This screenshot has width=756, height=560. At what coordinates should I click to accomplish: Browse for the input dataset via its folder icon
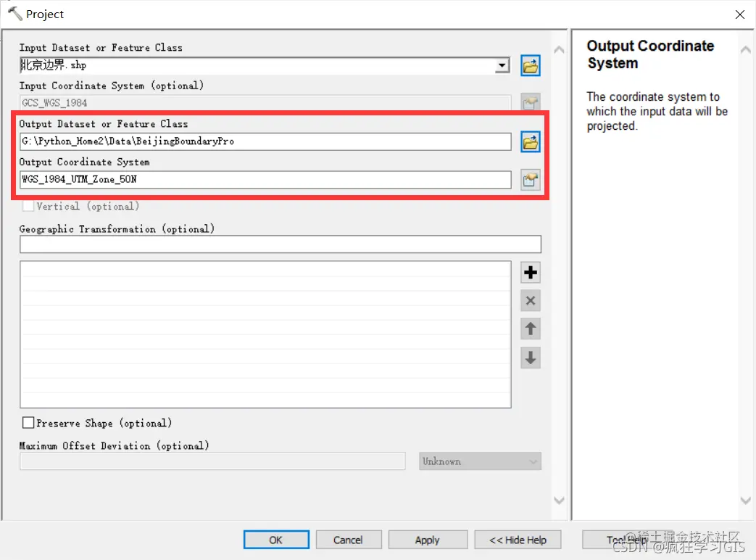pos(530,65)
